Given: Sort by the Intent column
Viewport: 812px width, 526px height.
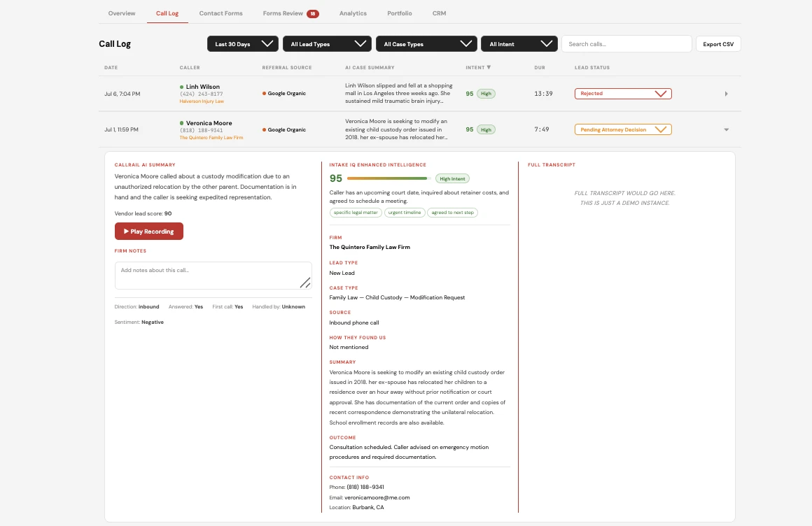Looking at the screenshot, I should click(x=478, y=68).
